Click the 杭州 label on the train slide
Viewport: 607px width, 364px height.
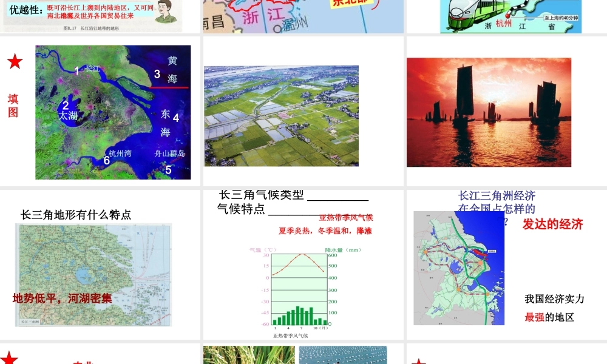504,24
